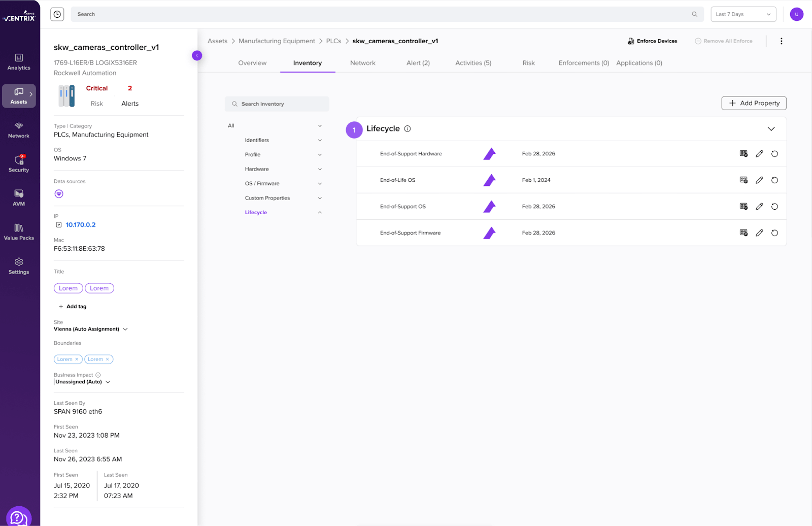
Task: Open Value Packs in sidebar
Action: click(x=19, y=232)
